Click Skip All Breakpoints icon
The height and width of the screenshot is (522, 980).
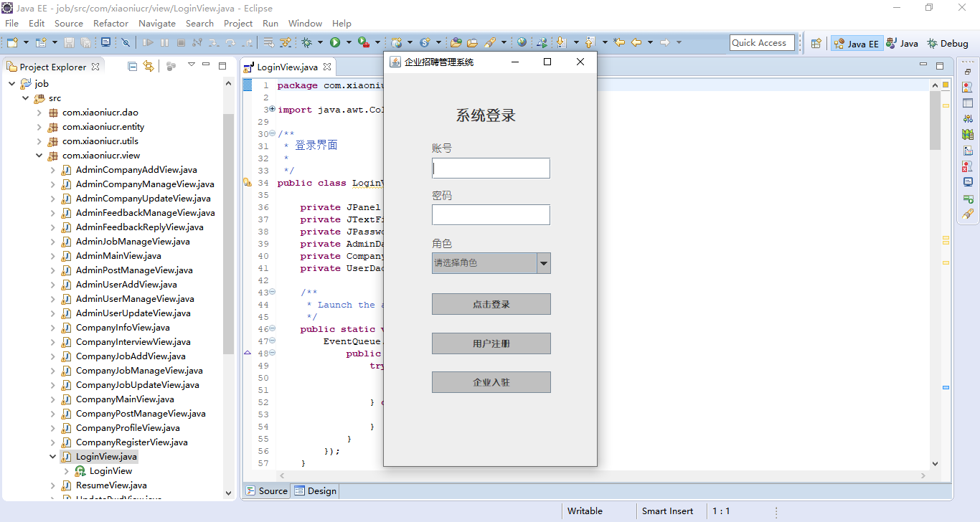pyautogui.click(x=126, y=42)
